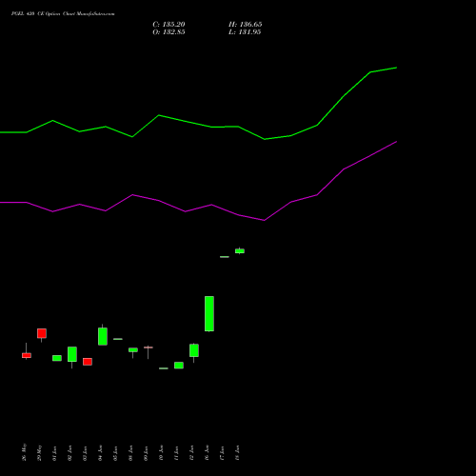Viewport: 476px width, 476px height.
Task: Select the tall green candle before 17 Jun
Action: coord(209,313)
